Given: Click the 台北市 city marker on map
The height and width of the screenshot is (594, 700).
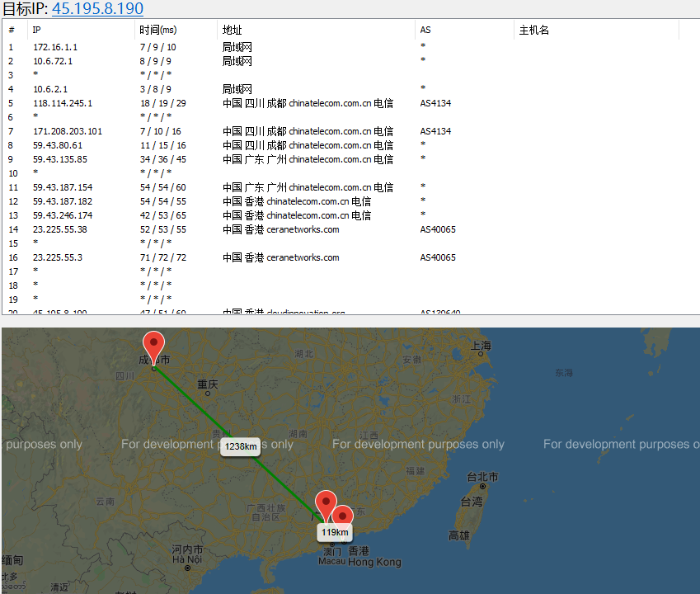Looking at the screenshot, I should pos(482,487).
